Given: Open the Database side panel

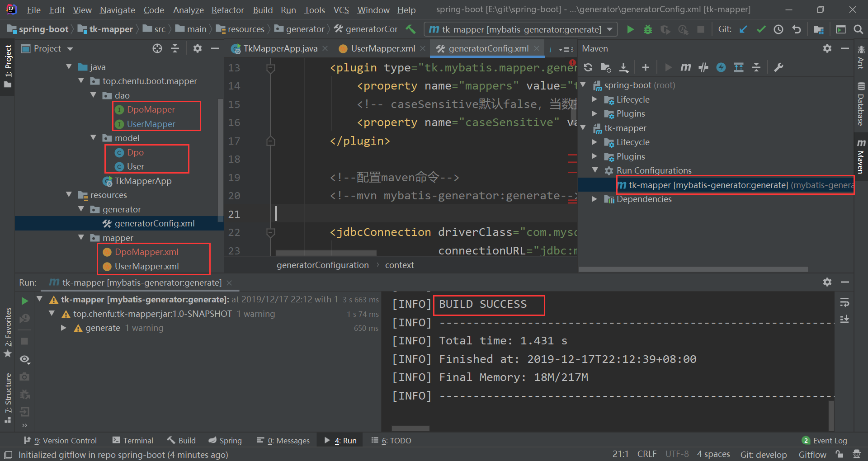Looking at the screenshot, I should point(861,104).
